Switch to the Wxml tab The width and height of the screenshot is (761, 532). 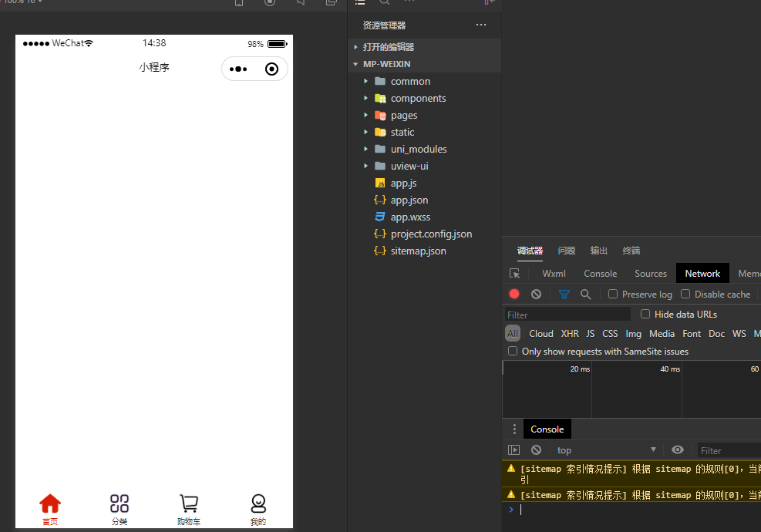[x=554, y=274]
